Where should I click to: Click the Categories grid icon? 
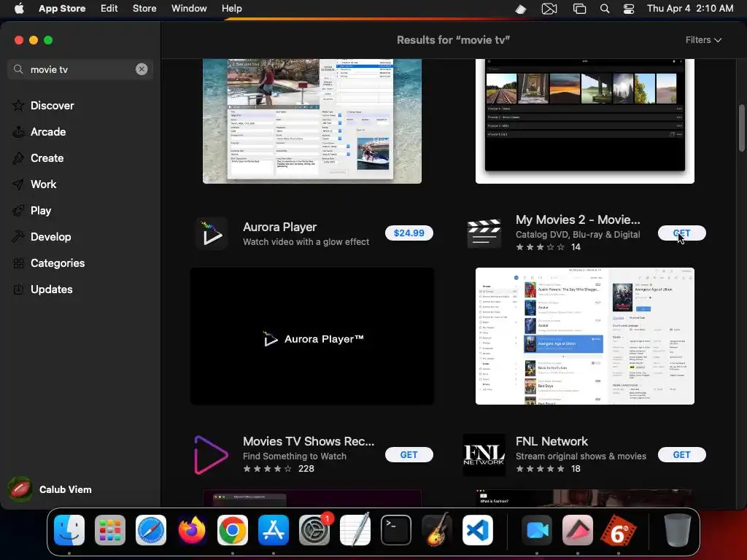pyautogui.click(x=18, y=263)
